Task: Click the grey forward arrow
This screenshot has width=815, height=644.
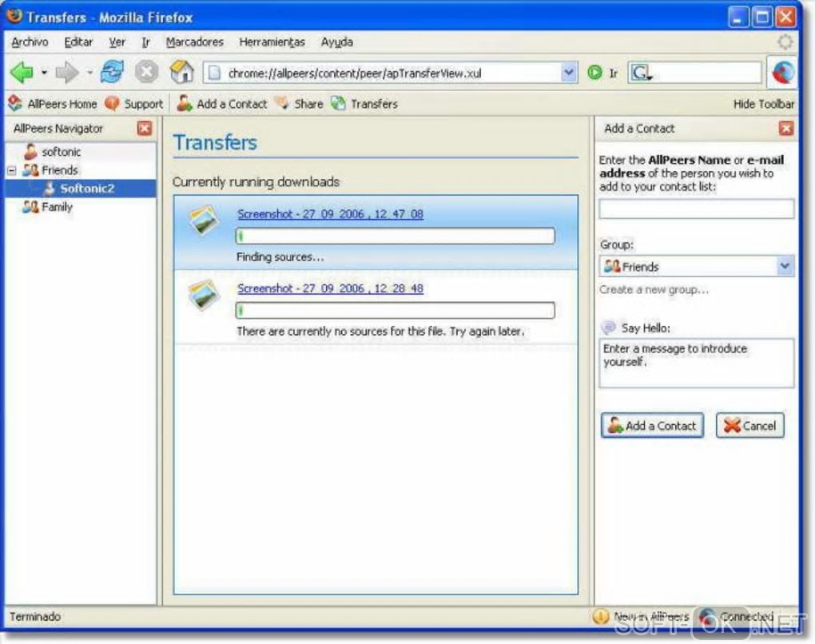Action: point(66,72)
